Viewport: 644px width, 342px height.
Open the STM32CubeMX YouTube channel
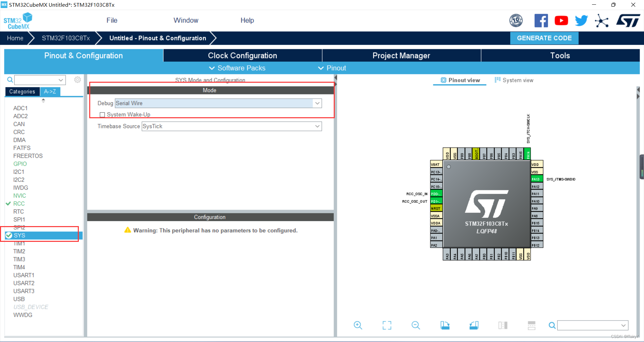coord(561,20)
